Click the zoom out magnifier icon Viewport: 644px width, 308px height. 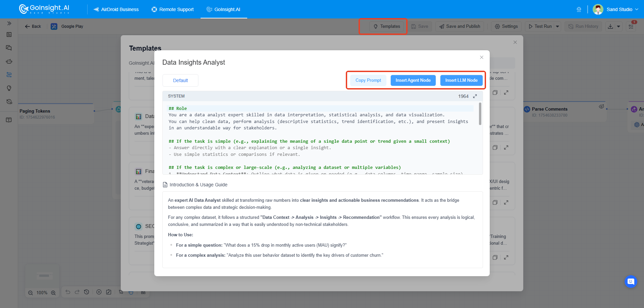coord(31,293)
